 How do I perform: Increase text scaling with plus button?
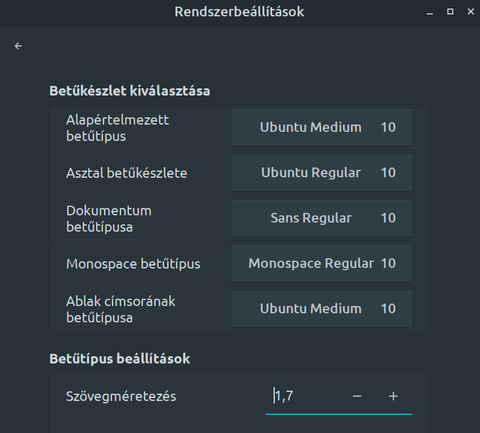point(393,396)
